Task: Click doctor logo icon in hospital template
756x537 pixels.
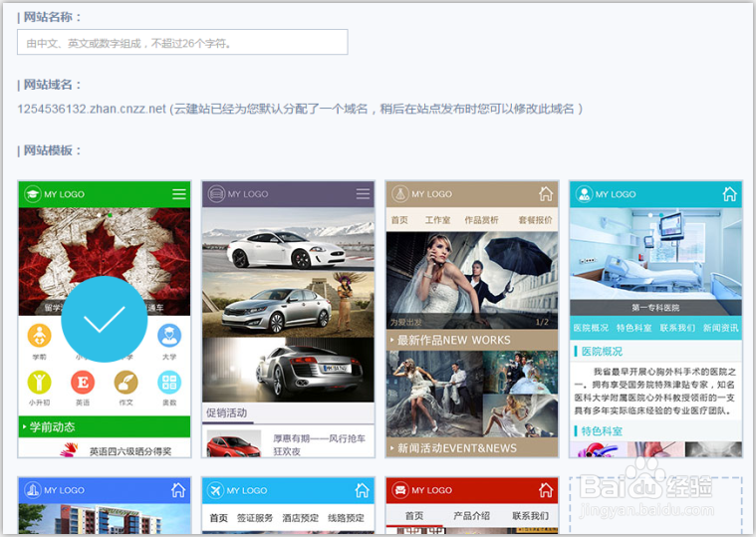Action: coord(584,194)
